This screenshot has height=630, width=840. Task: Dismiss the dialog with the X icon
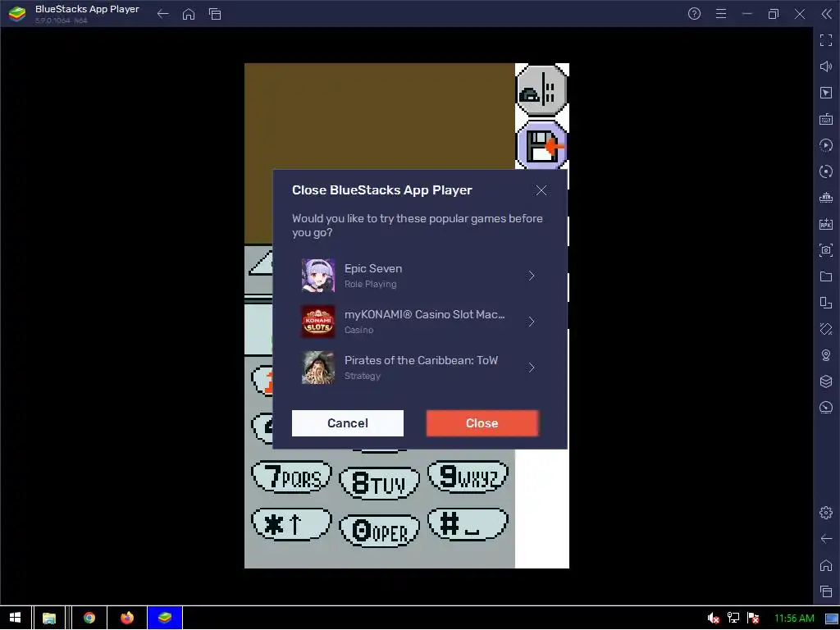(541, 190)
